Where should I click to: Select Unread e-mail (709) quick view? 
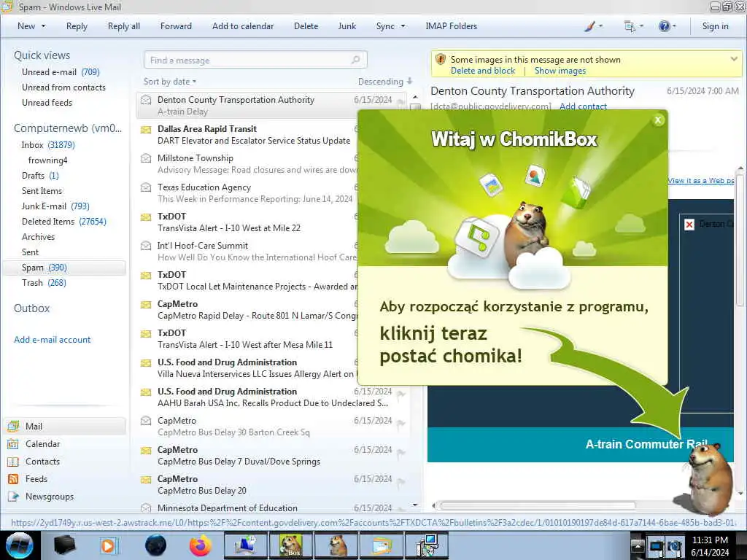61,72
